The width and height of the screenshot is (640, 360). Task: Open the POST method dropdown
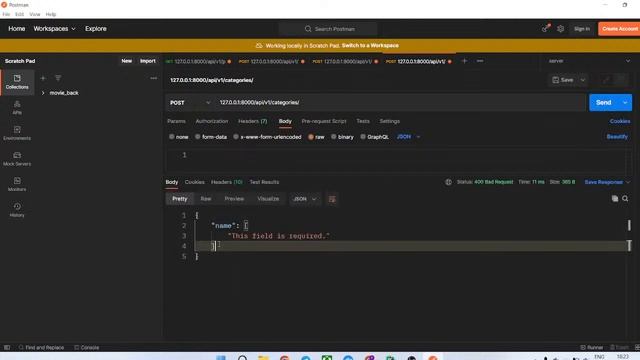point(190,103)
